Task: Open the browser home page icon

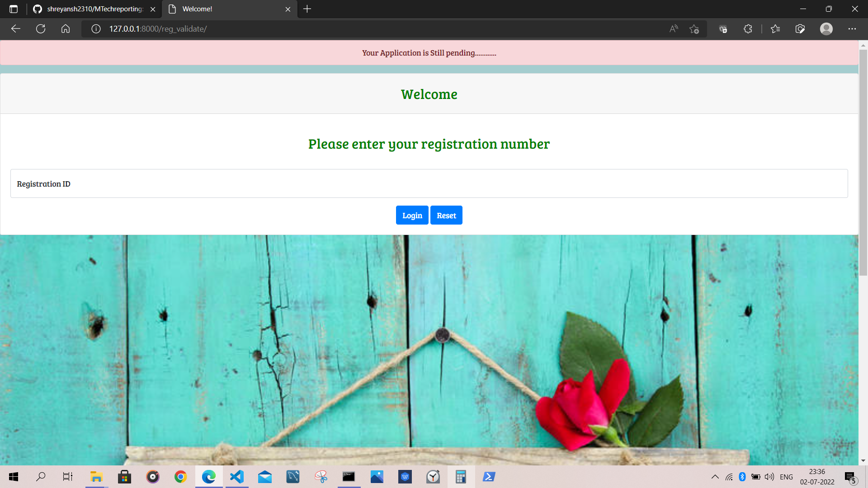Action: tap(66, 29)
